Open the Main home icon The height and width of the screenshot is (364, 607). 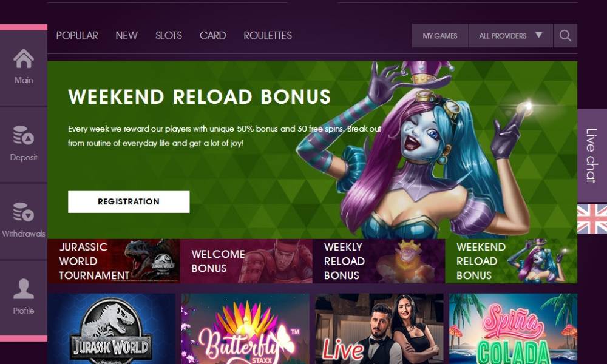click(24, 59)
